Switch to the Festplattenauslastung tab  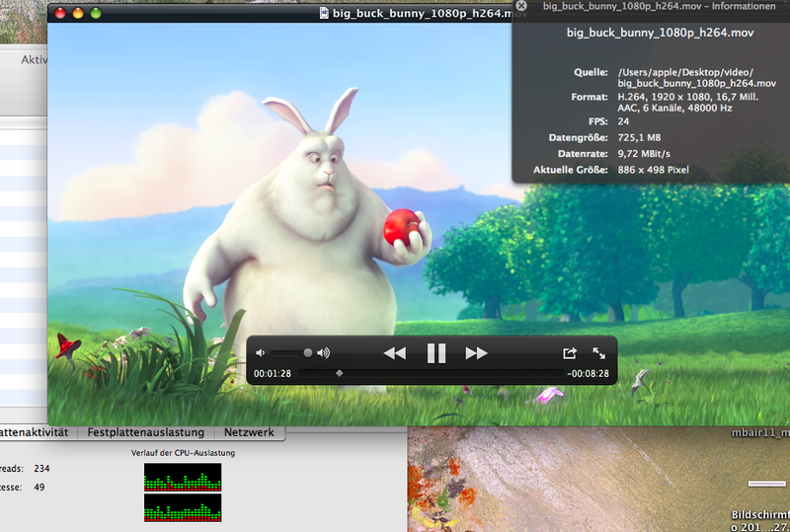(145, 432)
